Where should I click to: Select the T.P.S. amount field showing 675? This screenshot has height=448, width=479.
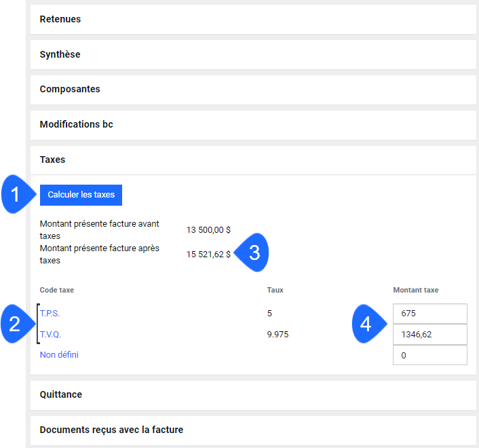coord(430,314)
